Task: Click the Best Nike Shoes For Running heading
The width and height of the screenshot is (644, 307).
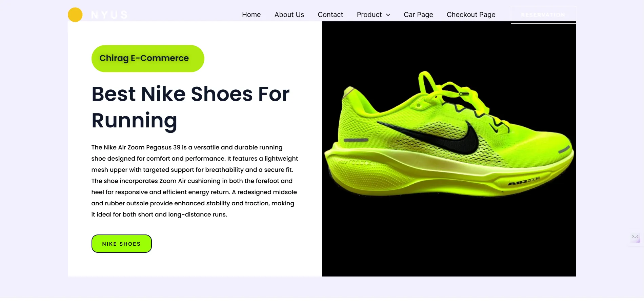Action: point(190,107)
